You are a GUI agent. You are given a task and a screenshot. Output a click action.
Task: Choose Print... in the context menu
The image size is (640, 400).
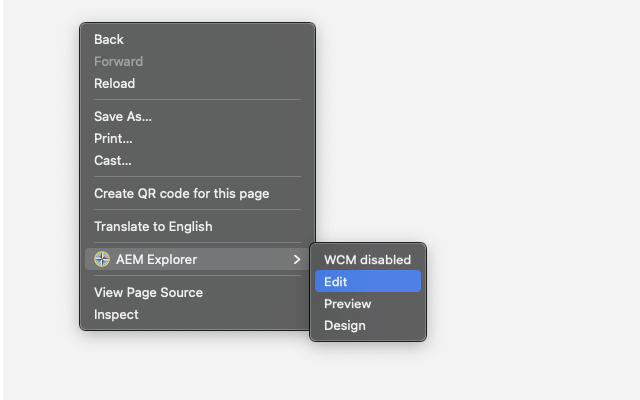click(197, 139)
